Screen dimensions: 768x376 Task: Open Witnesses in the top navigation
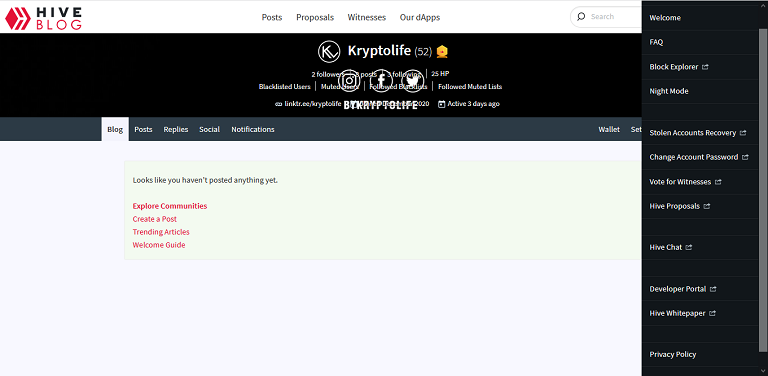(x=367, y=17)
